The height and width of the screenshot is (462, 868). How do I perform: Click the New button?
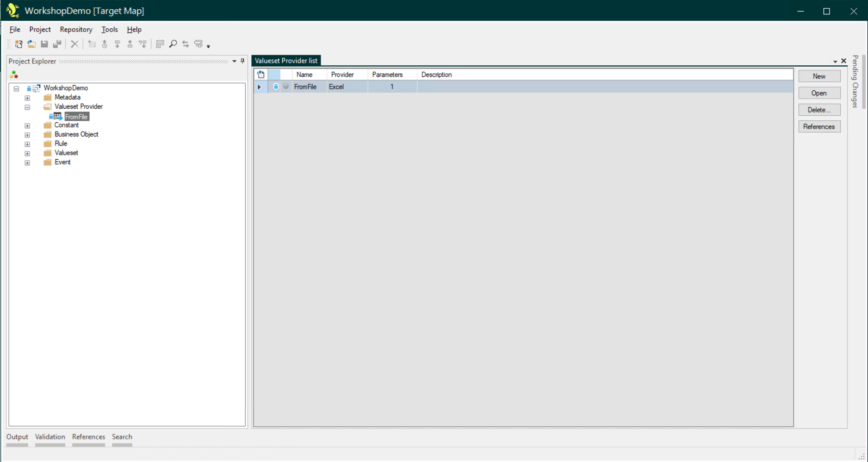[819, 76]
